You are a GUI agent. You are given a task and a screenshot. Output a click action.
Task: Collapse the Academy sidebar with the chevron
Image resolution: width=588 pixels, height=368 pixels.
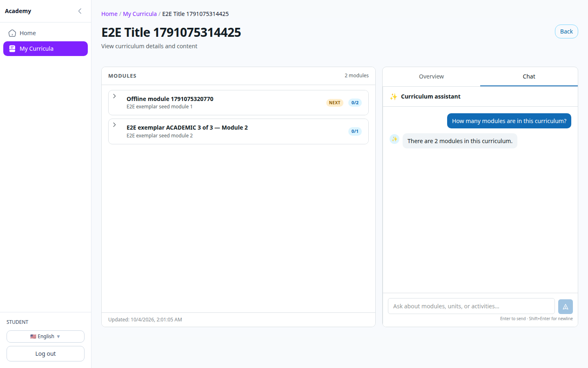pos(80,11)
